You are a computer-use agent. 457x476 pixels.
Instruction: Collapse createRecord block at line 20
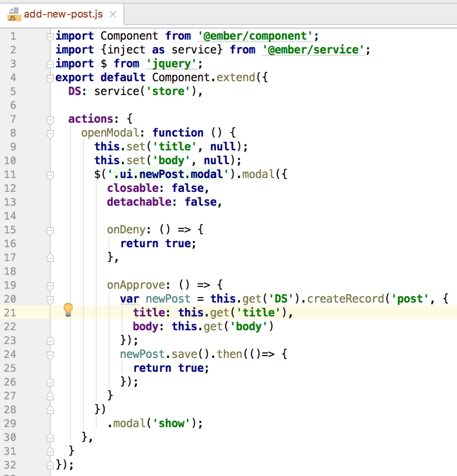[x=50, y=300]
